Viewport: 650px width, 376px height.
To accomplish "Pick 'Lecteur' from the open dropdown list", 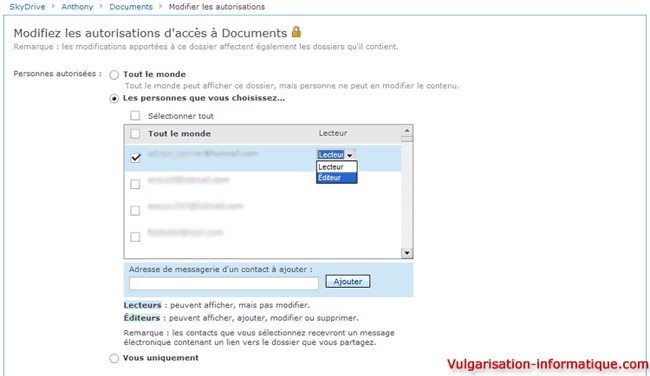I will pos(337,167).
